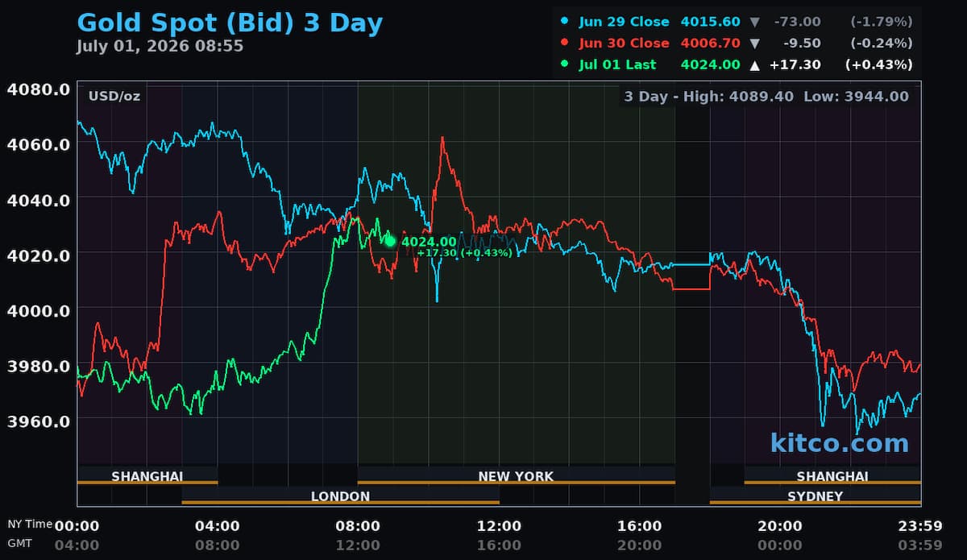Click the 12:00 NY time axis label
Image resolution: width=967 pixels, height=560 pixels.
click(x=499, y=526)
